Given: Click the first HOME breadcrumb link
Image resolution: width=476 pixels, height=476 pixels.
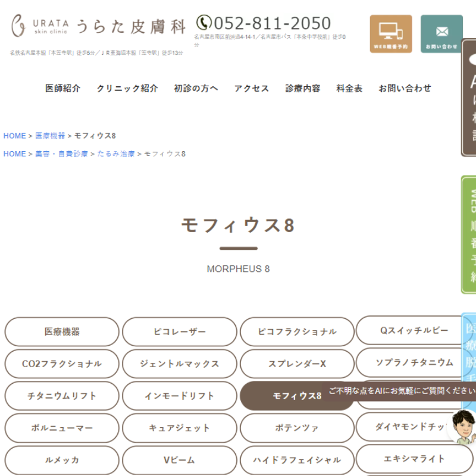Looking at the screenshot, I should 14,136.
